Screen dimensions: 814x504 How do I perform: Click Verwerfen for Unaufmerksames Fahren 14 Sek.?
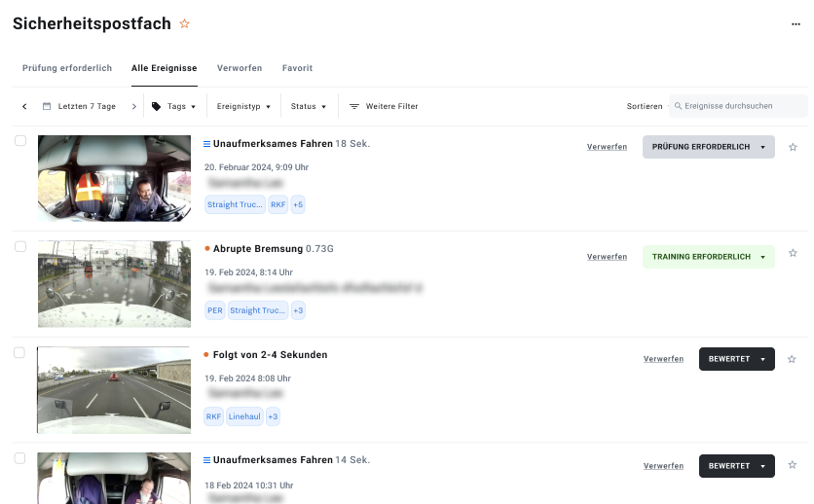(x=663, y=466)
